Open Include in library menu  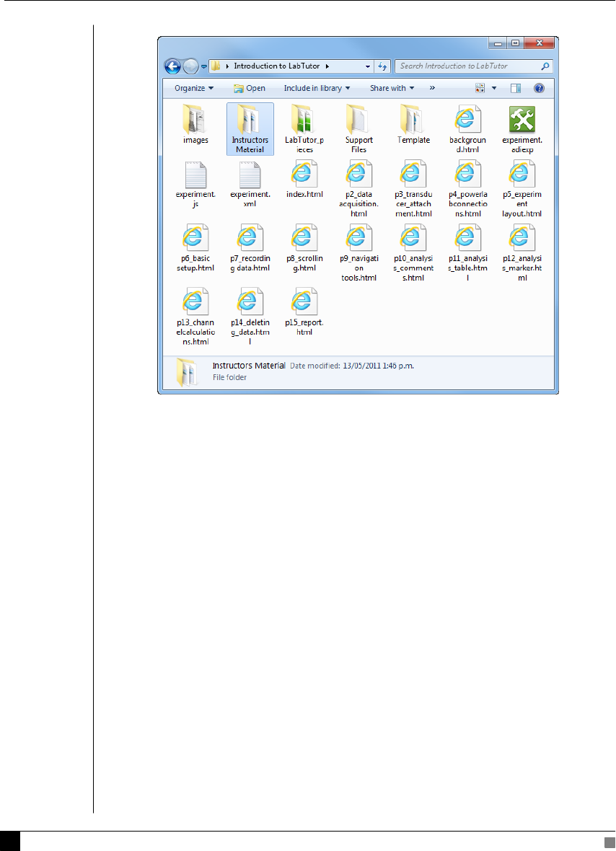coord(317,88)
